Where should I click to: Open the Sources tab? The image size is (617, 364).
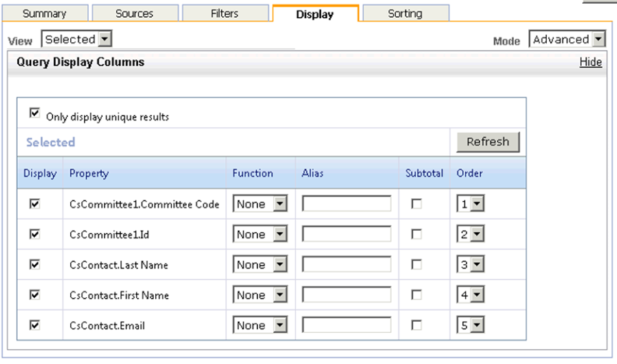click(135, 13)
